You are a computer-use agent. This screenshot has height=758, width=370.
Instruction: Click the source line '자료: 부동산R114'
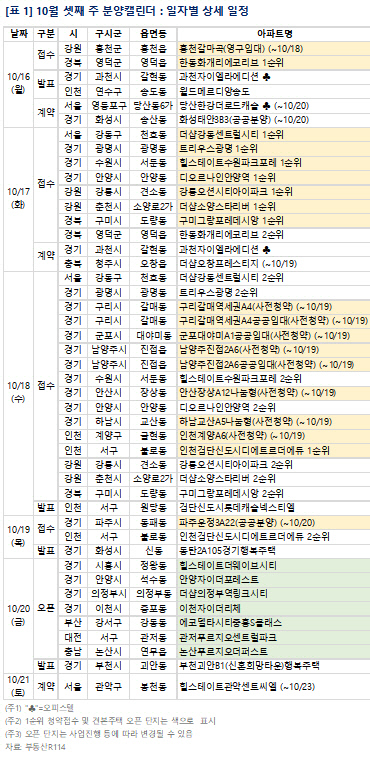35,747
